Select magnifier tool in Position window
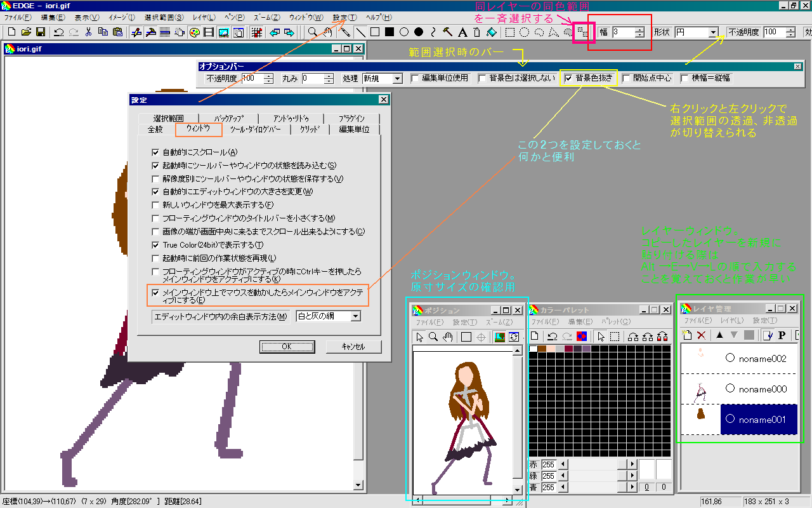Viewport: 812px width, 508px height. tap(433, 337)
